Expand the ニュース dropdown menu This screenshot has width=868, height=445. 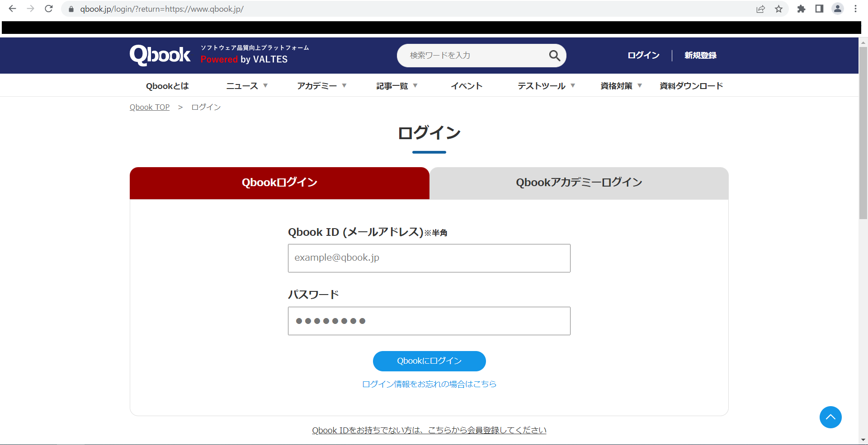(247, 86)
